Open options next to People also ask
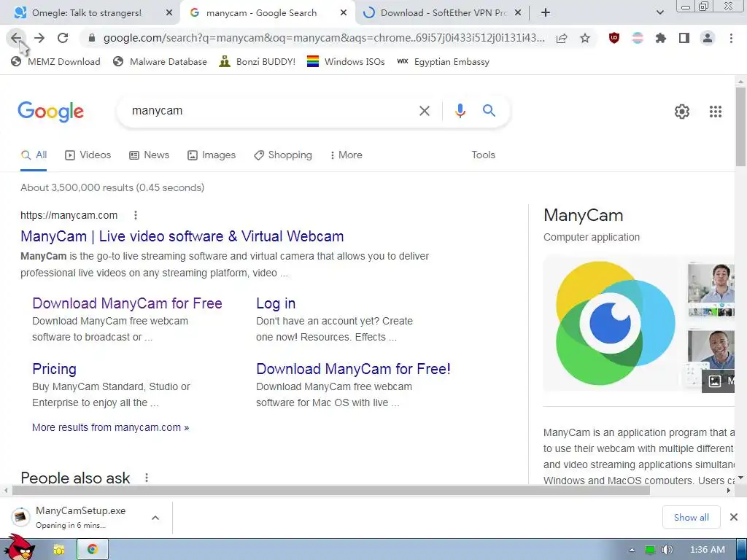The height and width of the screenshot is (560, 747). point(147,478)
